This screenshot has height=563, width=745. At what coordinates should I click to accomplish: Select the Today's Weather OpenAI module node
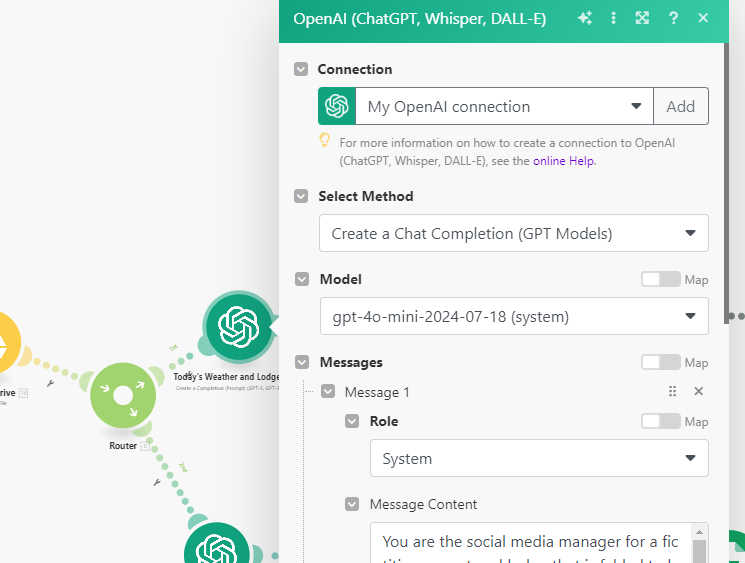point(239,327)
